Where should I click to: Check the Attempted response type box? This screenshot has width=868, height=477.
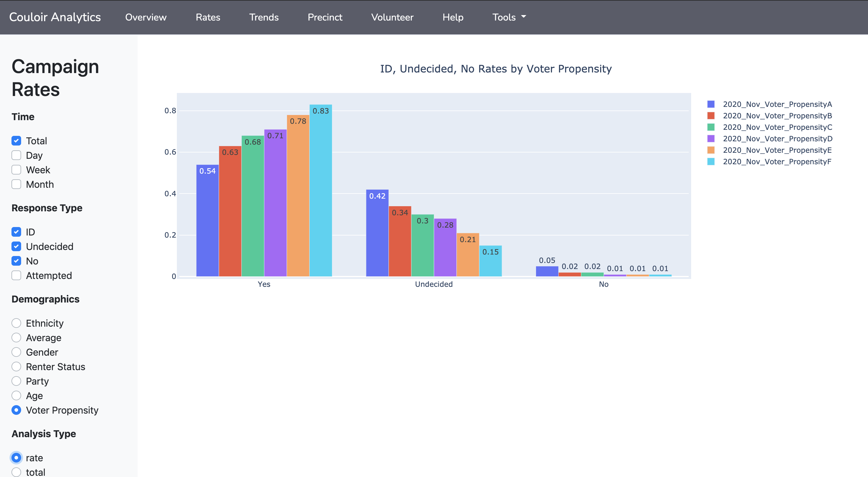(16, 275)
